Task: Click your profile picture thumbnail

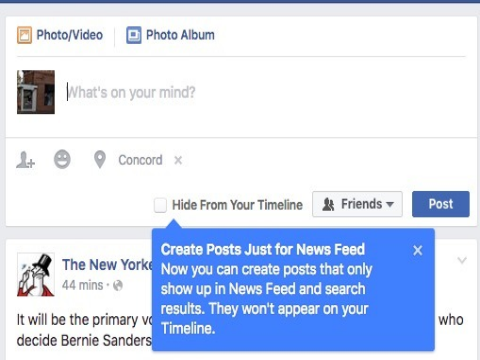Action: (36, 92)
